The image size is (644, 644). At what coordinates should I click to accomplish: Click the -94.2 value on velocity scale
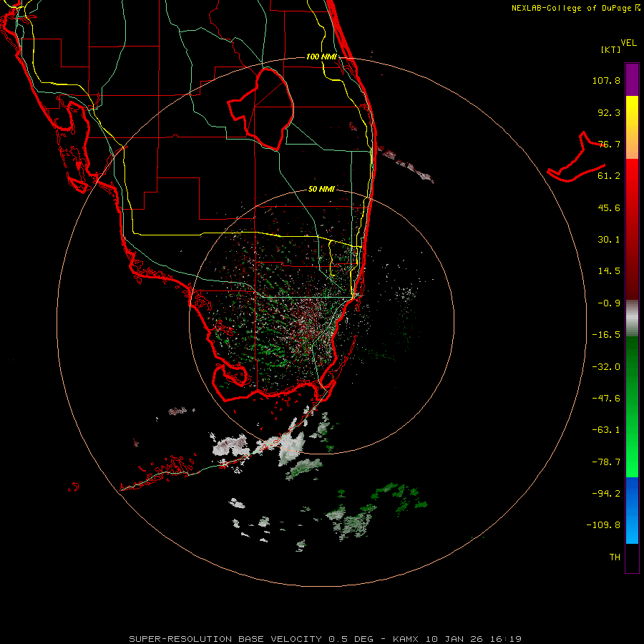click(606, 494)
